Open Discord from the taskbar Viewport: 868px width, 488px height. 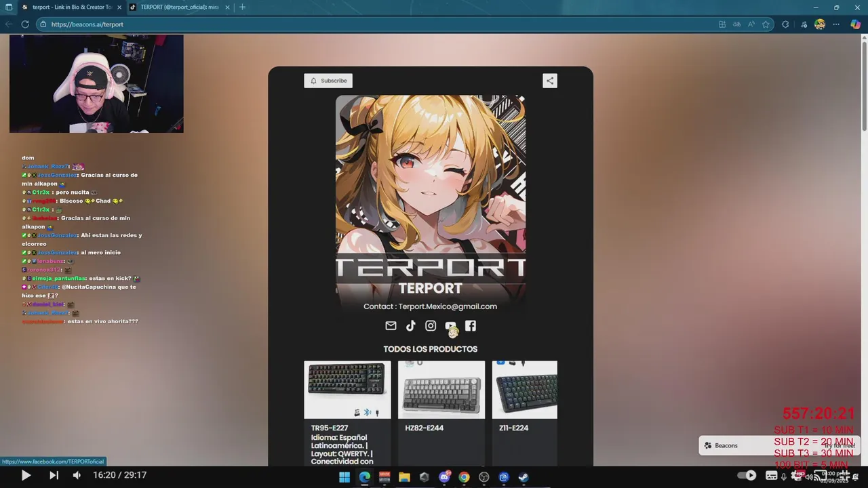444,476
